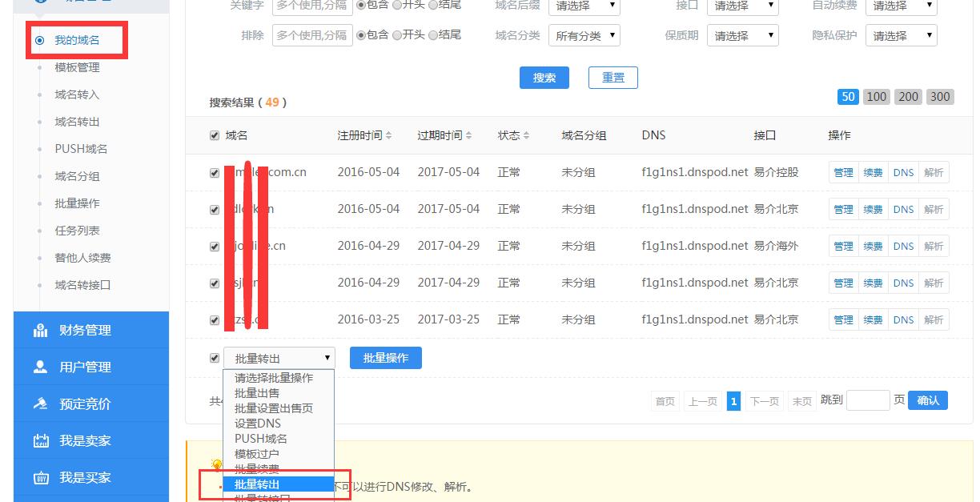This screenshot has height=502, width=980.
Task: Toggle the checkbox next to the 批量转出 dropdown
Action: click(214, 358)
